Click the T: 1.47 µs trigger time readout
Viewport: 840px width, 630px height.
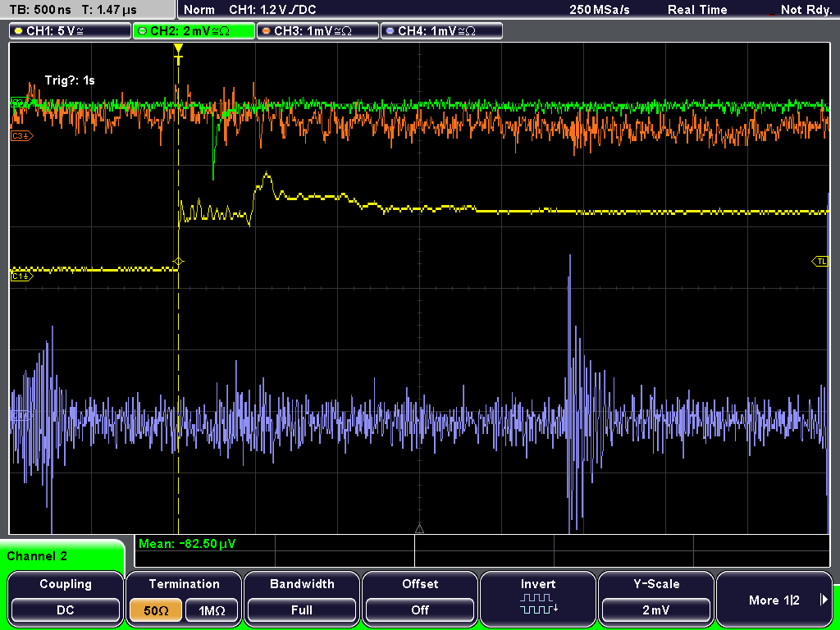tap(110, 10)
